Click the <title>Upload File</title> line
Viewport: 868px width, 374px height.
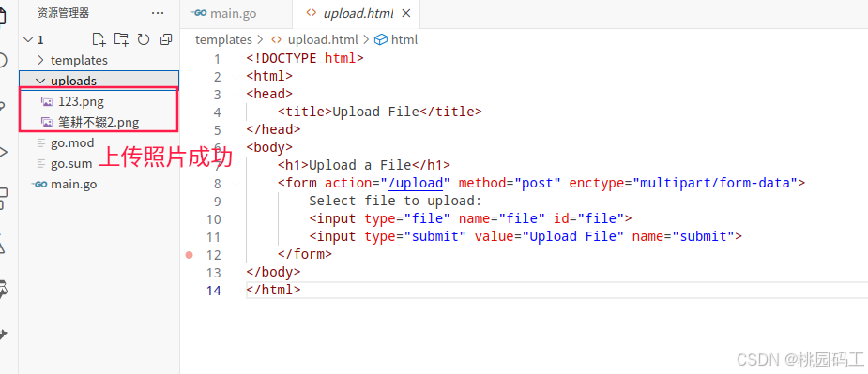tap(380, 112)
